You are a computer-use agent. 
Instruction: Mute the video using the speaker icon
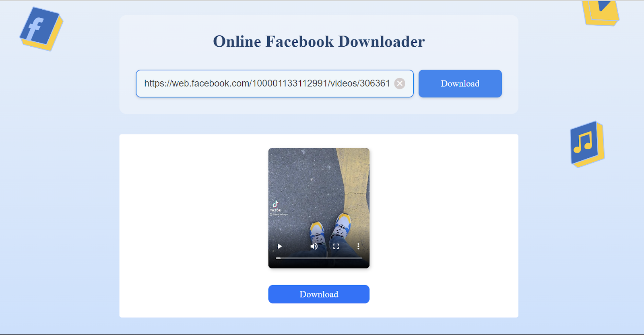point(314,246)
